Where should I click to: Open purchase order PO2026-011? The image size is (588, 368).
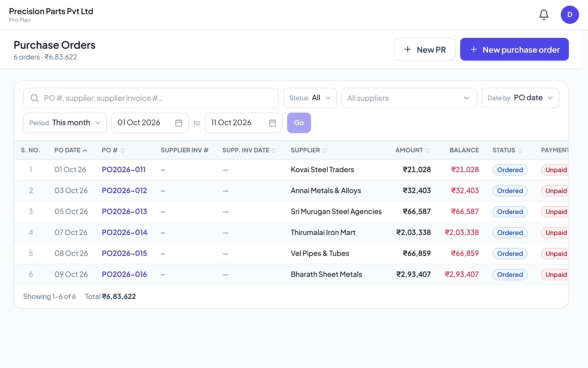click(124, 170)
